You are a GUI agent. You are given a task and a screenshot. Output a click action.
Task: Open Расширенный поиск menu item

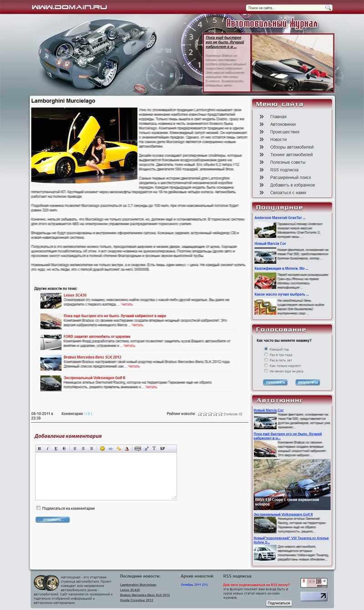[290, 177]
